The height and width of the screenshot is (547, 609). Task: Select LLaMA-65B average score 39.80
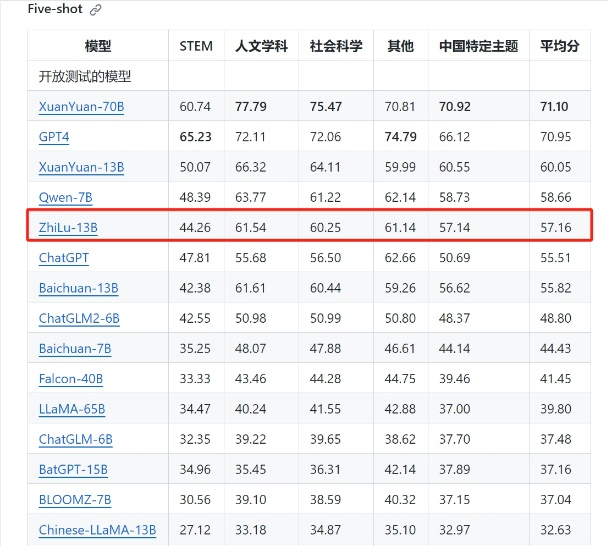click(556, 409)
